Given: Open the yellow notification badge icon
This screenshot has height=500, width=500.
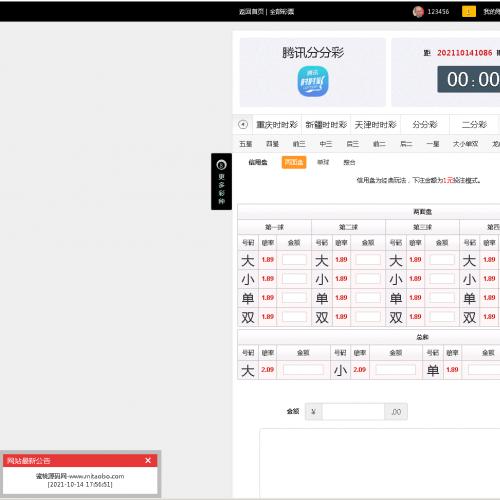Looking at the screenshot, I should pyautogui.click(x=468, y=12).
